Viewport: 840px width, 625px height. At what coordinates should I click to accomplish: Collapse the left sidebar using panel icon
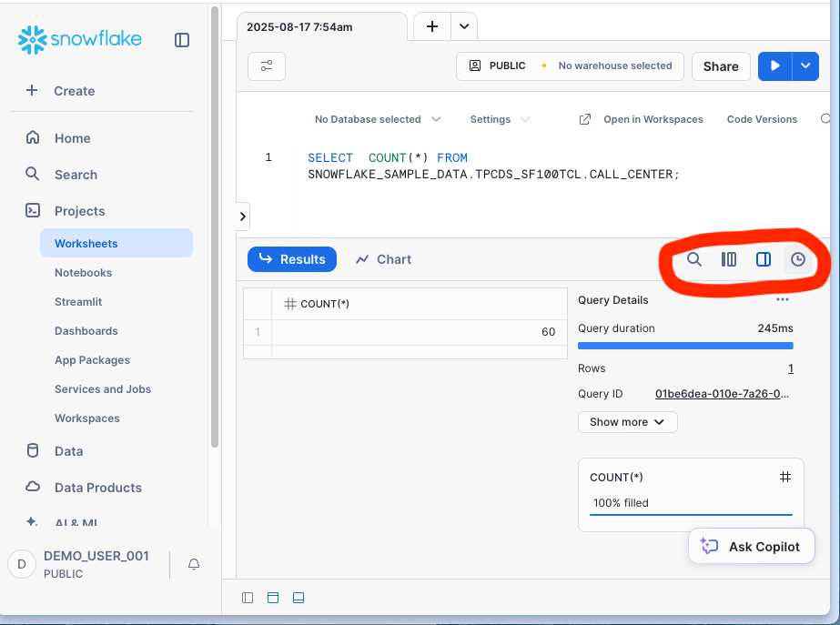[182, 40]
